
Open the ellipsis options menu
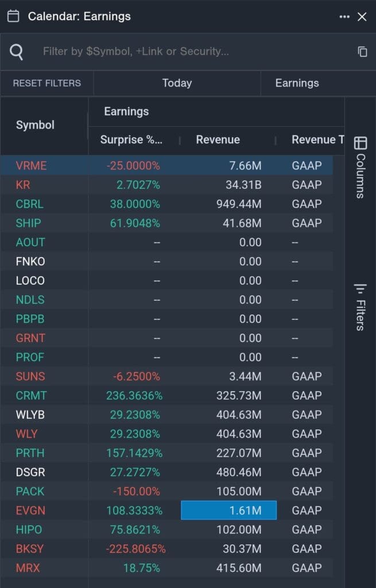344,17
